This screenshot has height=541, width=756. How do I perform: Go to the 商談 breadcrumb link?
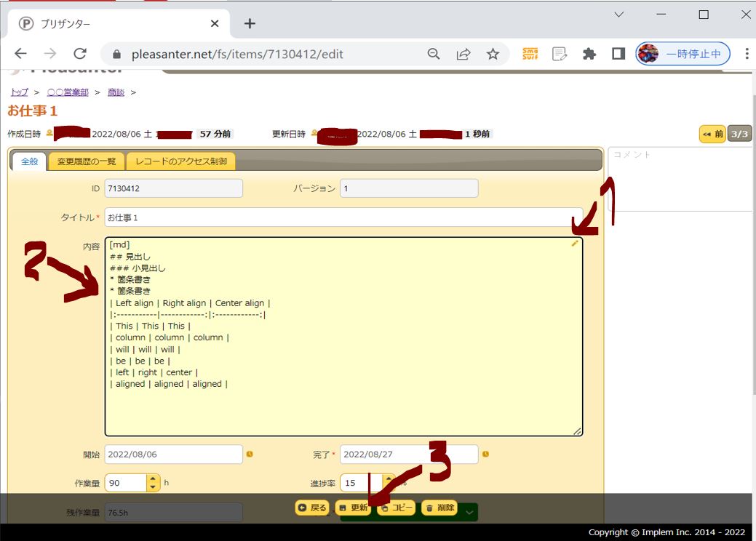[116, 92]
